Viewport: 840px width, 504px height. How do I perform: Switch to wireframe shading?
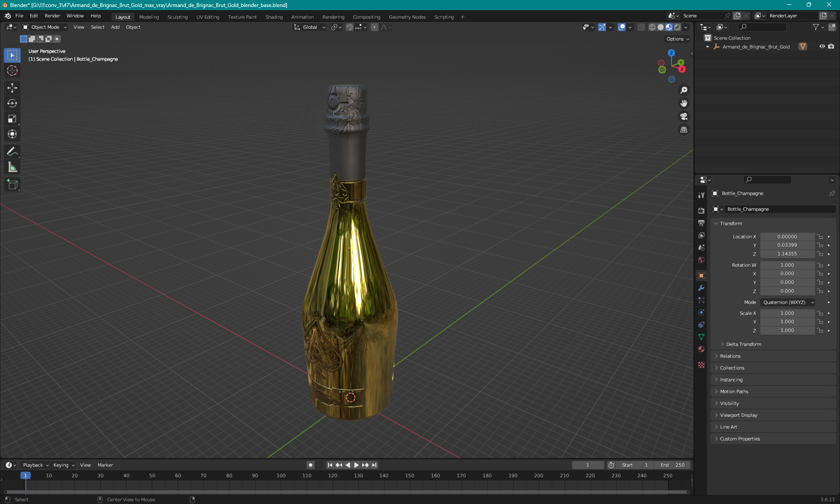tap(652, 27)
